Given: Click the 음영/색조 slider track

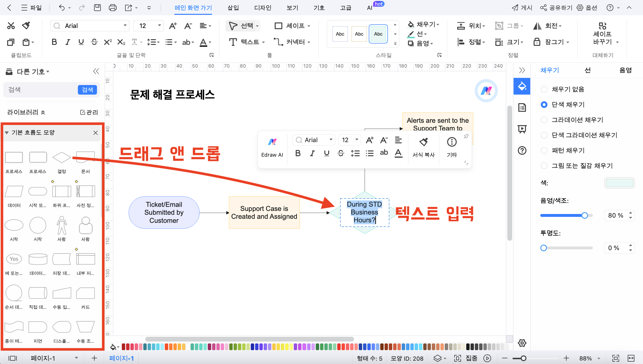Looking at the screenshot, I should pos(566,215).
